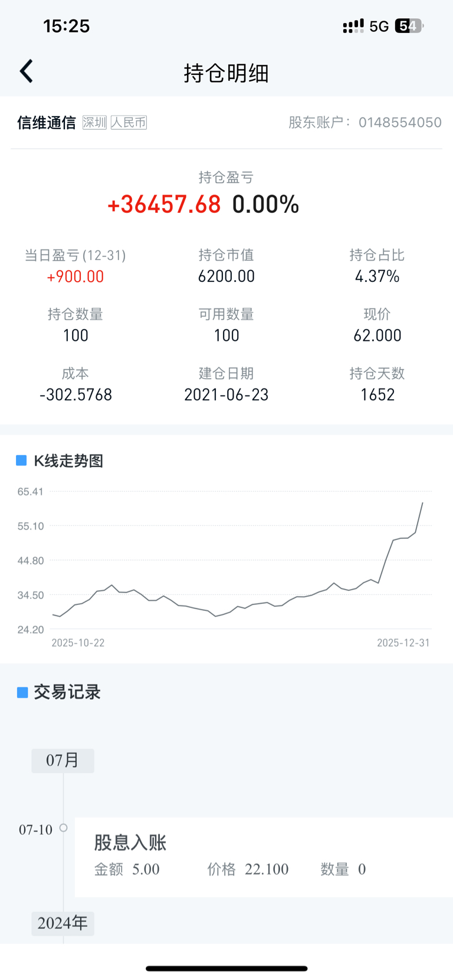Tap the +36457.68 holding profit value
Image resolution: width=453 pixels, height=980 pixels.
(164, 205)
